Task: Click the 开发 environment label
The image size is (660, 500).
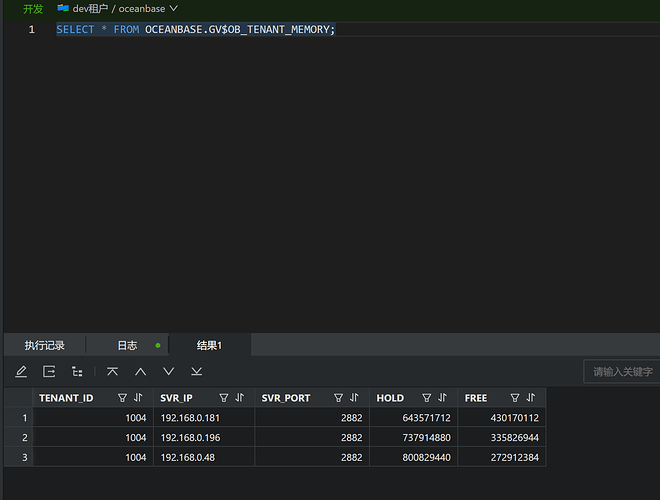Action: point(33,9)
